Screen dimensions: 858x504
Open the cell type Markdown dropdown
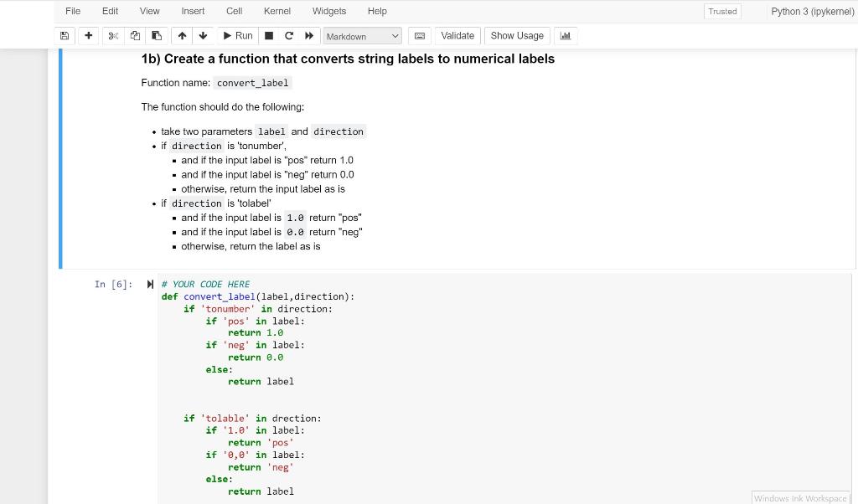pyautogui.click(x=362, y=36)
